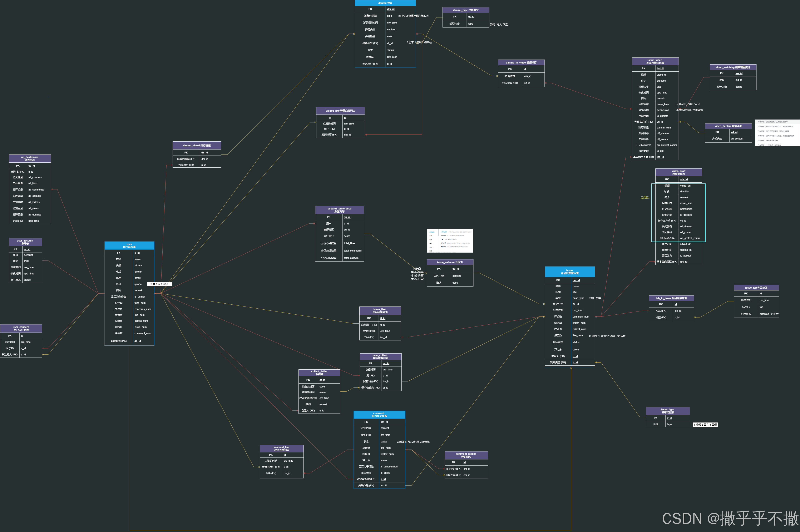800x532 pixels.
Task: Click the collect_folder table header
Action: coord(319,373)
